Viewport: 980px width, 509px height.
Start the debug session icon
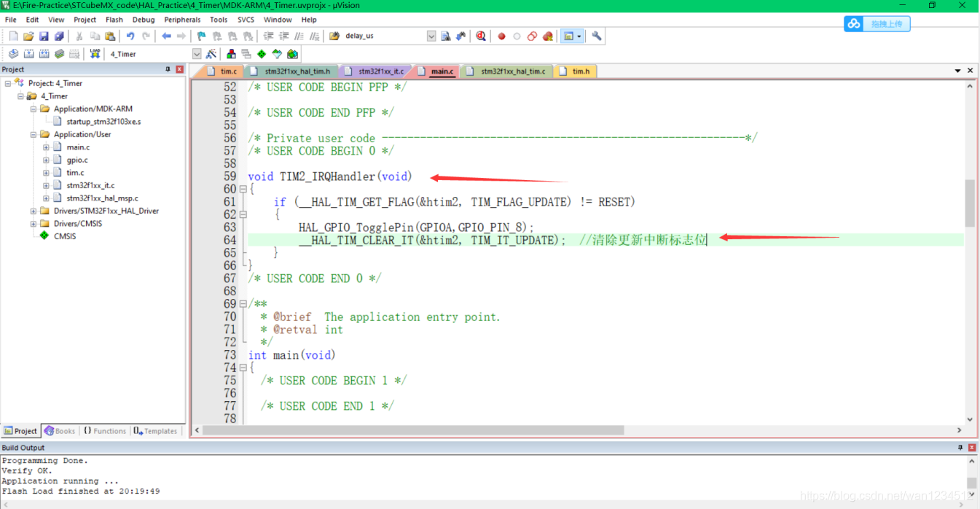point(481,36)
